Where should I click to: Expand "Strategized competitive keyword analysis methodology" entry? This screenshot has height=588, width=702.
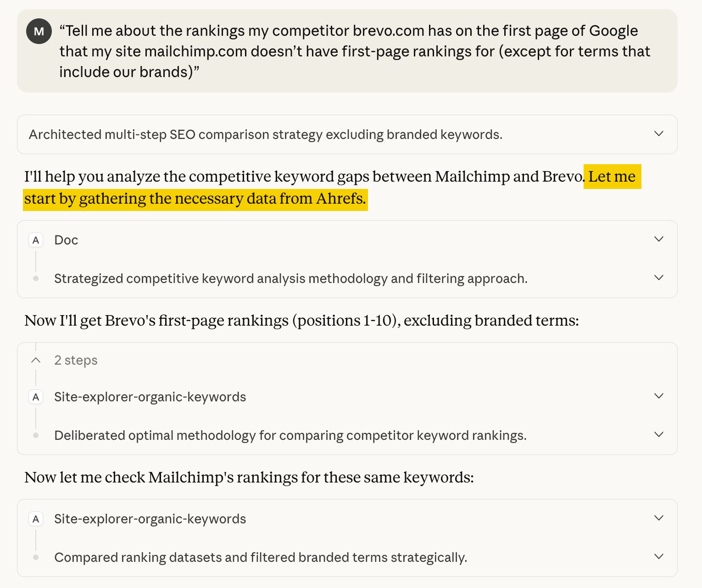(x=659, y=277)
